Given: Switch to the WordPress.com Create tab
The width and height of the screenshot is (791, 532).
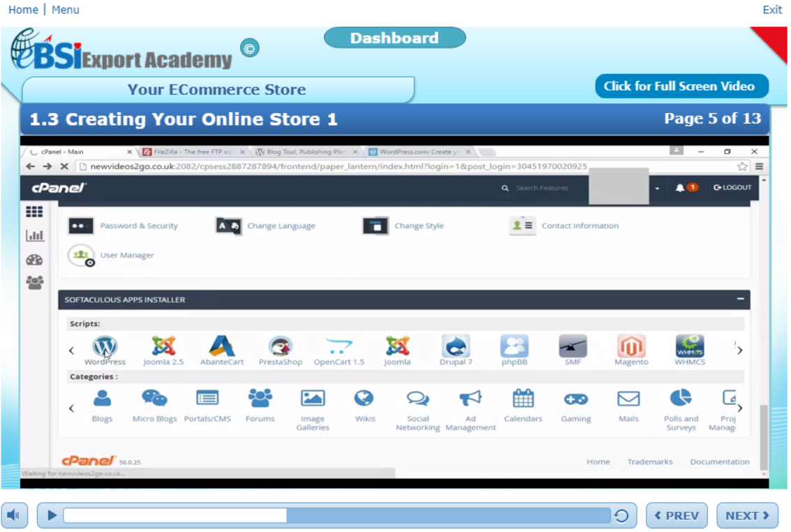Looking at the screenshot, I should pyautogui.click(x=420, y=152).
